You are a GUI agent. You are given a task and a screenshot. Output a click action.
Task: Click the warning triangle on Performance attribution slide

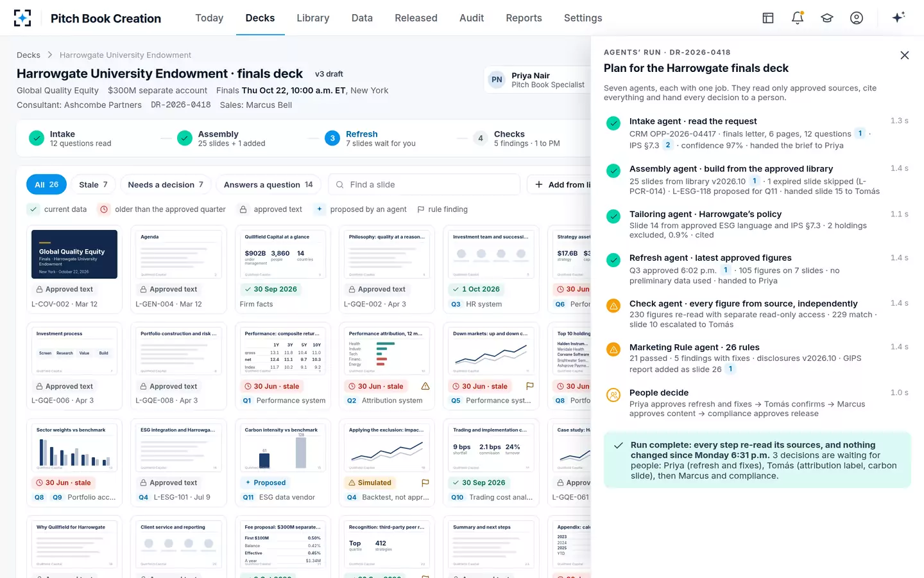(425, 386)
